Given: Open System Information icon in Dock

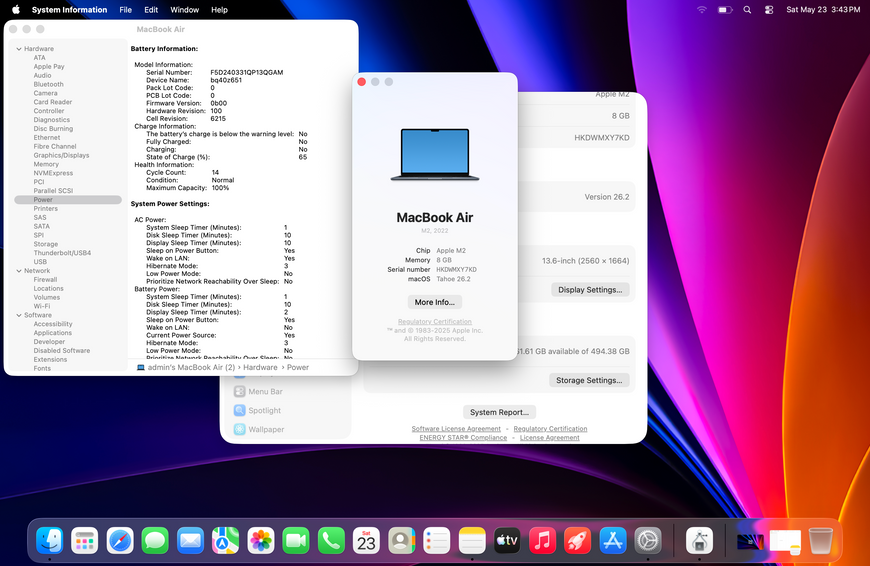Looking at the screenshot, I should pos(699,540).
